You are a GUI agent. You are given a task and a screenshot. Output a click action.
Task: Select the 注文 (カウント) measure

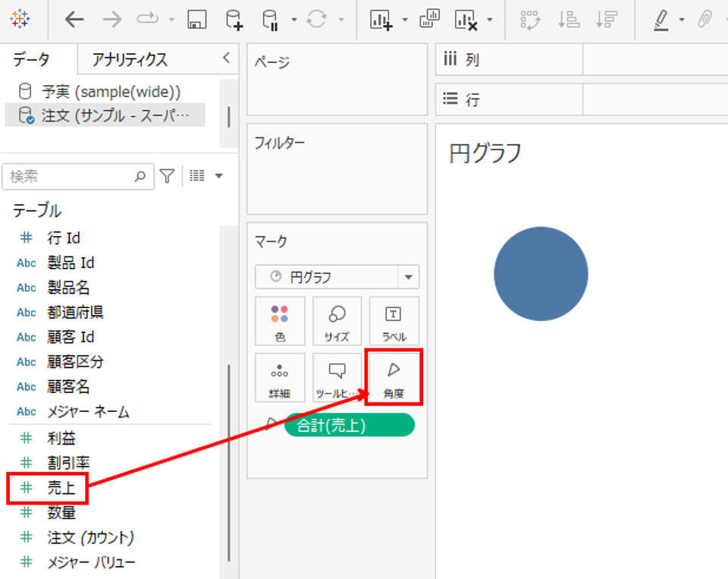[x=90, y=537]
